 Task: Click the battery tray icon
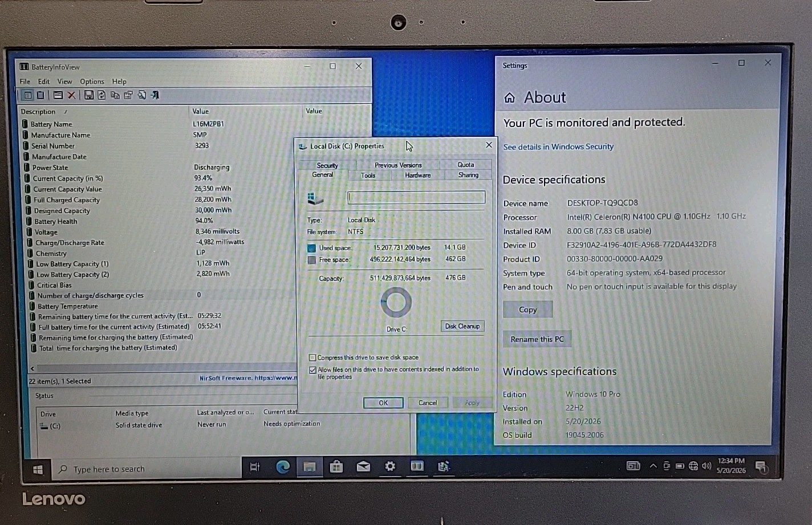pyautogui.click(x=680, y=466)
